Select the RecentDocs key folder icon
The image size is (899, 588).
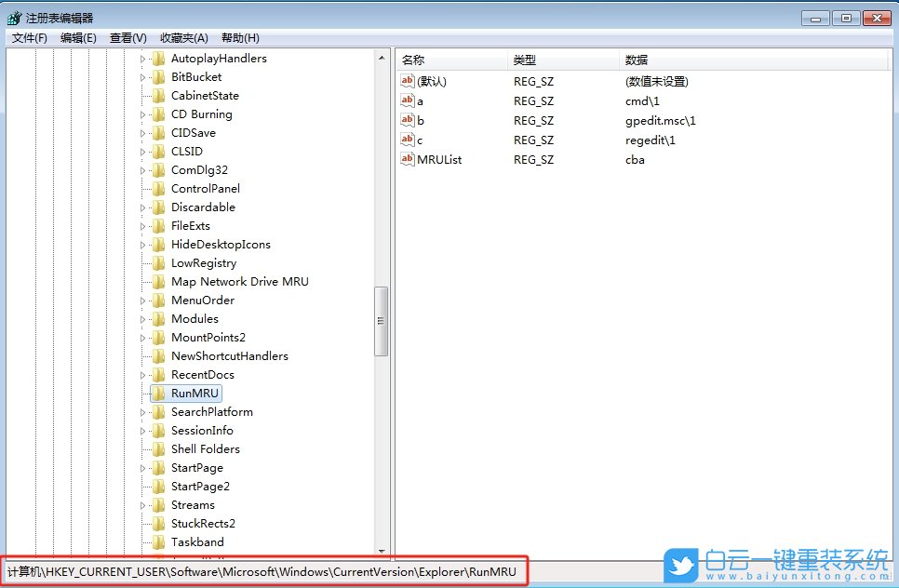(158, 374)
